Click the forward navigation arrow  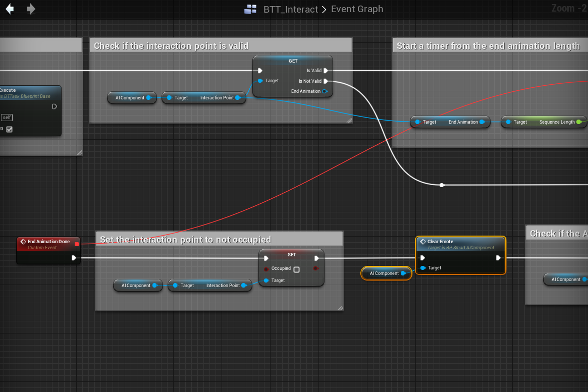31,9
